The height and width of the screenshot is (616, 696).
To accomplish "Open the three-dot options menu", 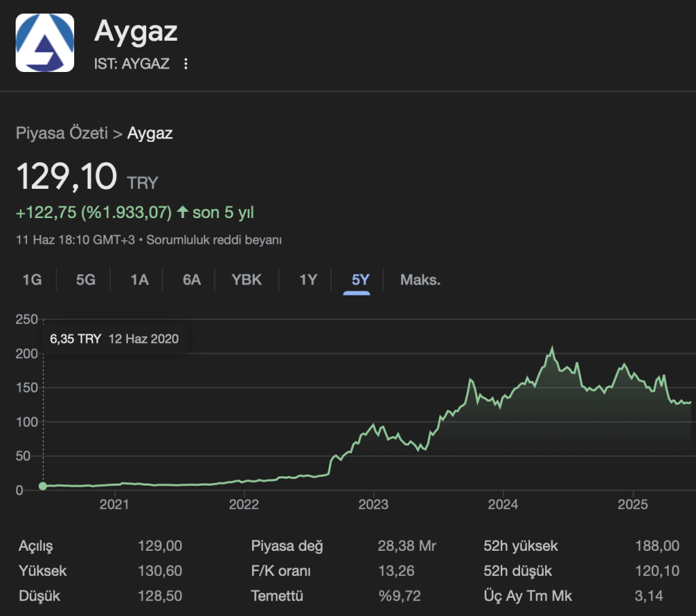I will [186, 64].
